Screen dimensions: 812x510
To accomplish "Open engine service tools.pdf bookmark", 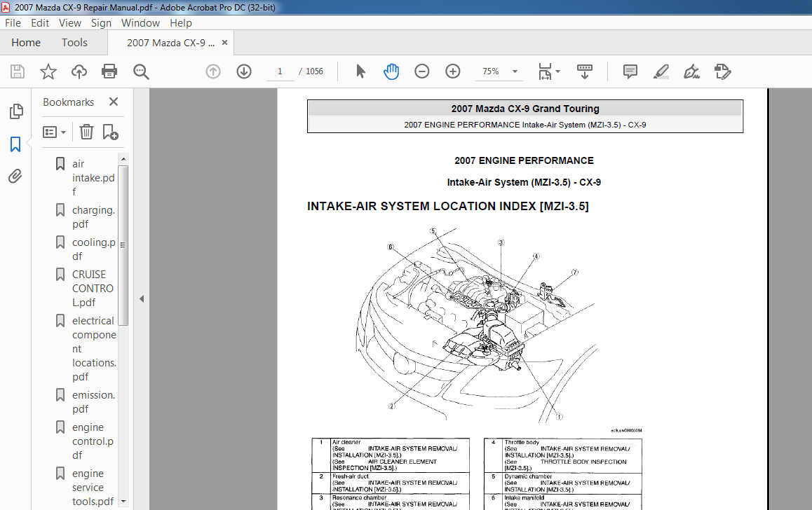I will [93, 488].
